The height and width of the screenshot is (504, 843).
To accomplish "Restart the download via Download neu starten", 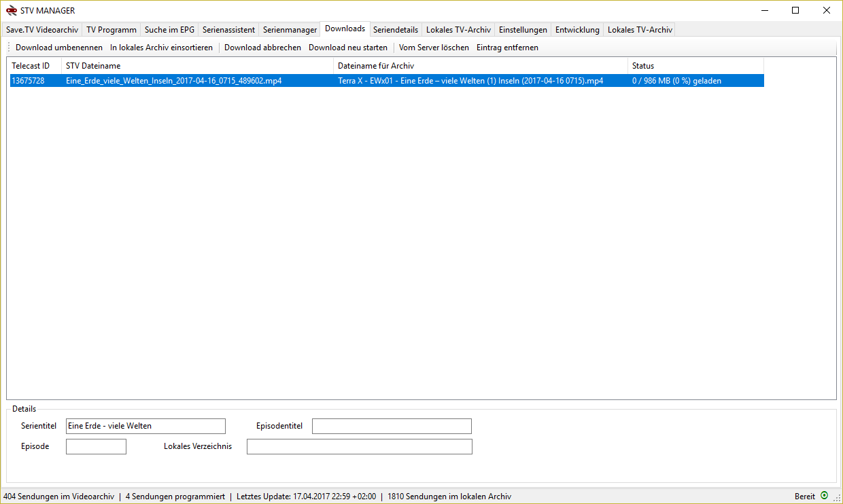I will 347,48.
